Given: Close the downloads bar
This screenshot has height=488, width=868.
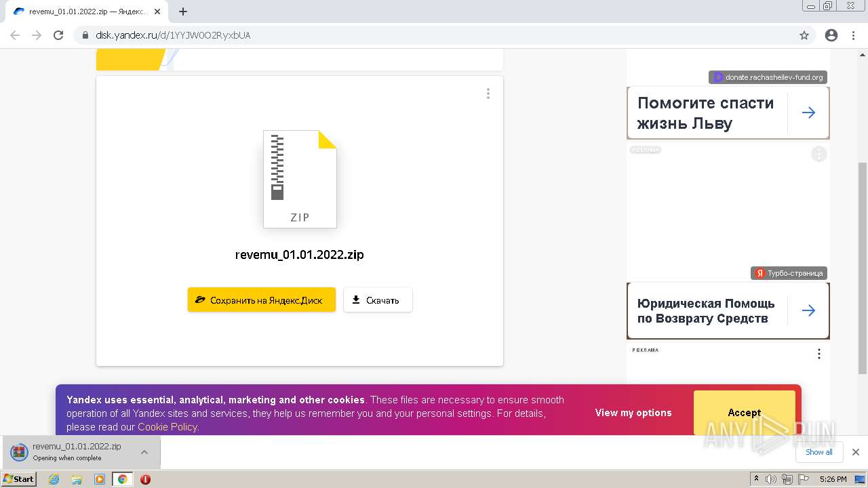Looking at the screenshot, I should [x=856, y=452].
